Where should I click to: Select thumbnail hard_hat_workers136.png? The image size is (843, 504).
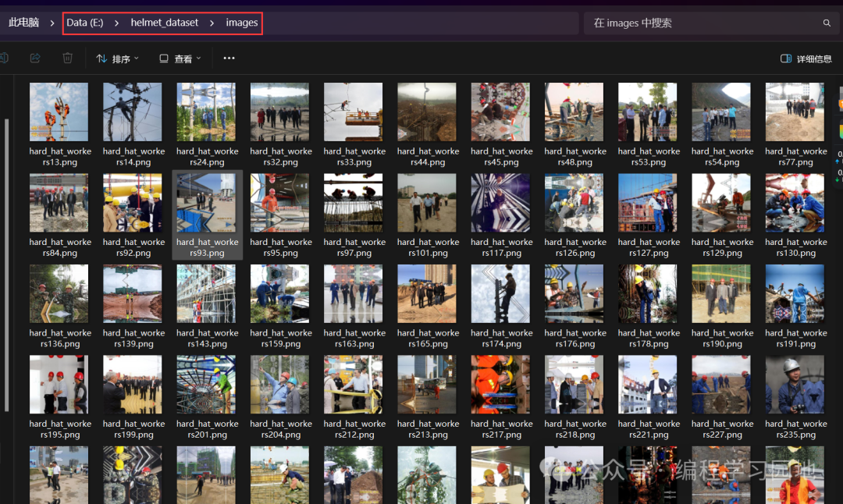tap(59, 293)
